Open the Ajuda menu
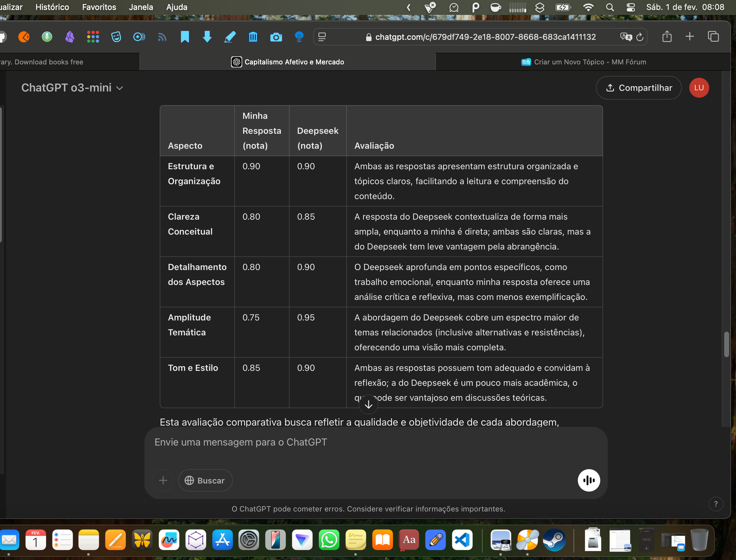The image size is (736, 560). [177, 7]
